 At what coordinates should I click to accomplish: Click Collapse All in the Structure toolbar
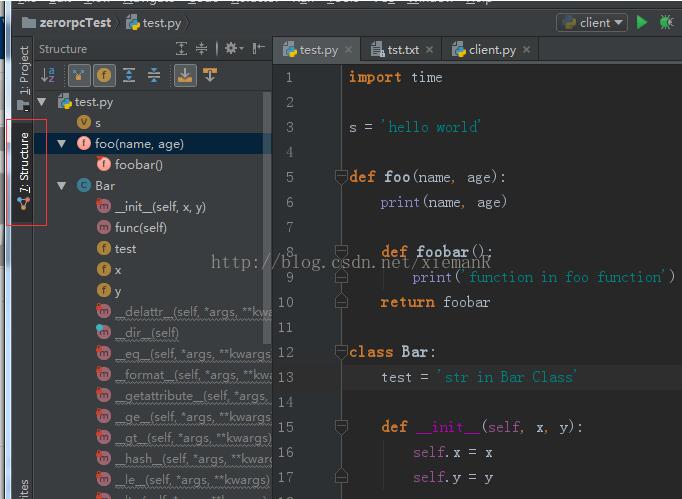(x=154, y=75)
